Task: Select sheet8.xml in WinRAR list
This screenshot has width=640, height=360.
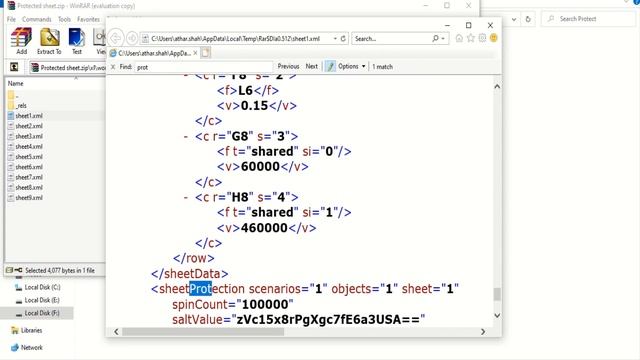Action: click(x=29, y=187)
